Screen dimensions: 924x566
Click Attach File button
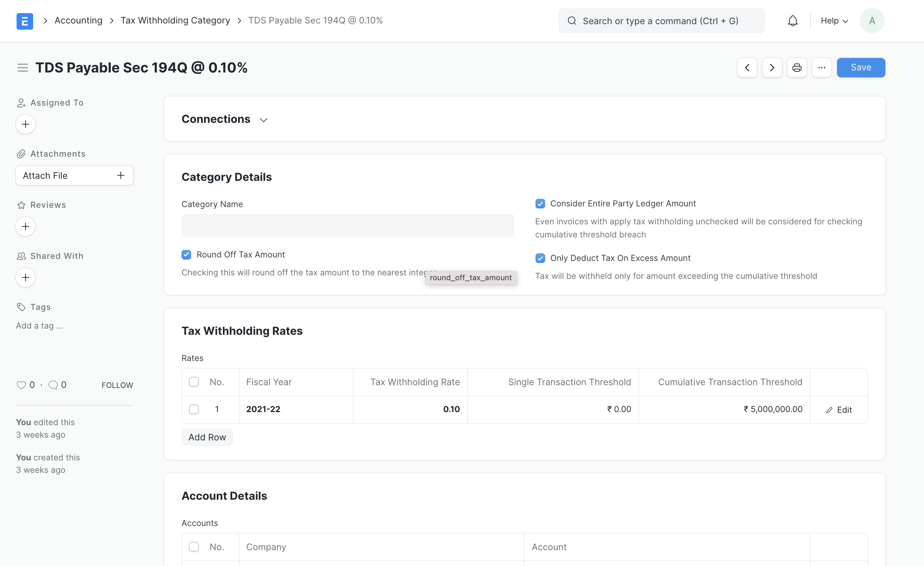tap(74, 175)
